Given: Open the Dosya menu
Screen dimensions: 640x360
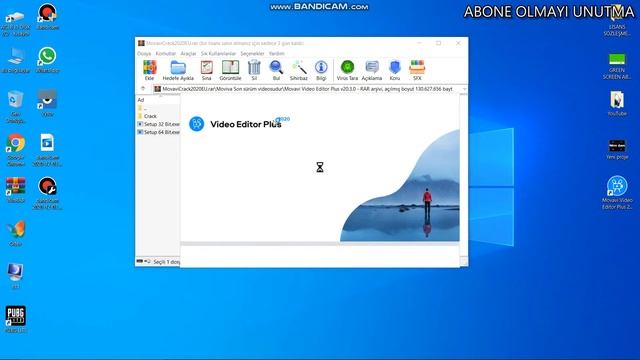Looking at the screenshot, I should tap(144, 53).
